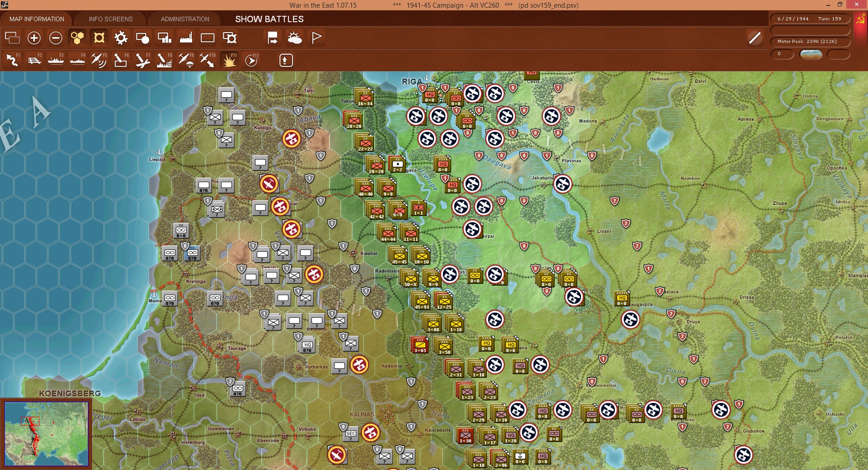Select the unit counter labeled 44=44
The width and height of the screenshot is (868, 470).
coord(387,234)
